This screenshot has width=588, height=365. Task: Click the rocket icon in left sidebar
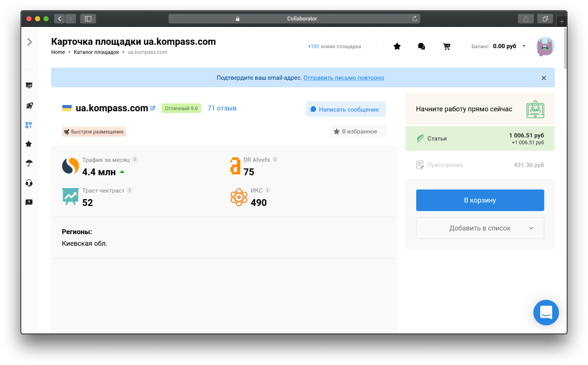pos(29,106)
